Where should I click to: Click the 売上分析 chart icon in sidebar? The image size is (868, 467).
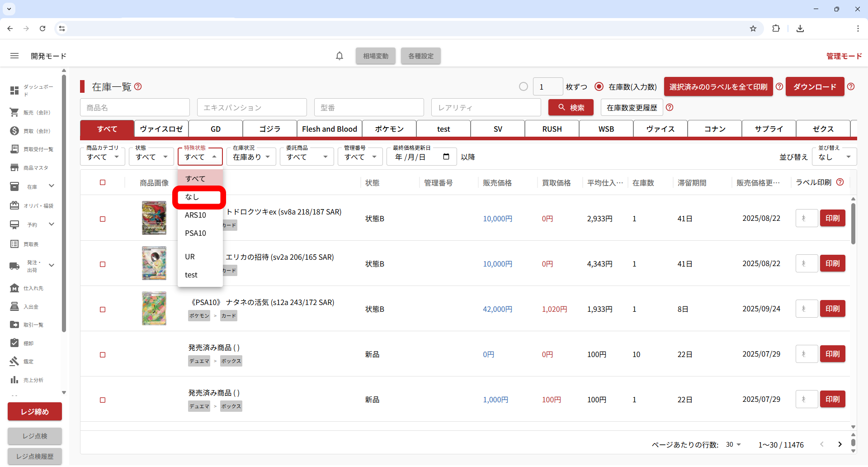point(14,380)
